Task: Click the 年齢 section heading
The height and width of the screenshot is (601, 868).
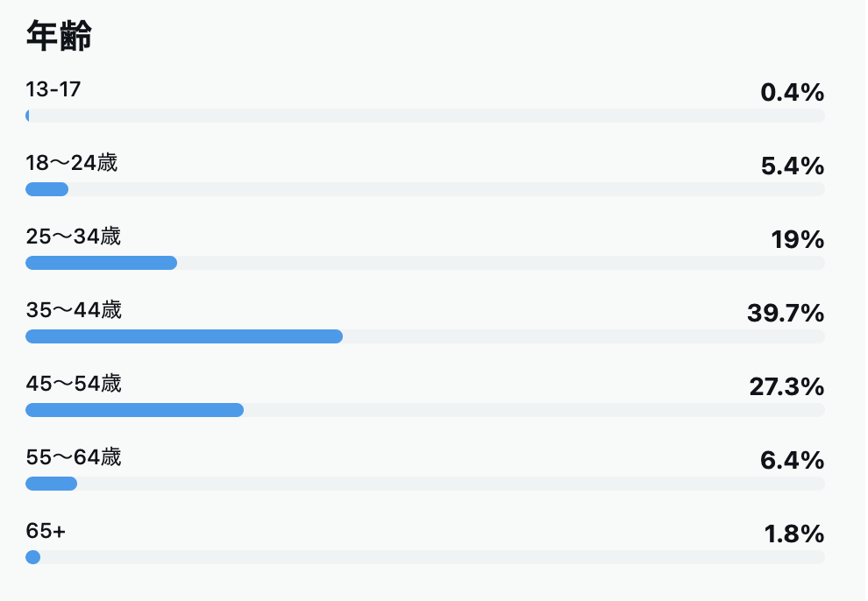Action: click(x=60, y=37)
